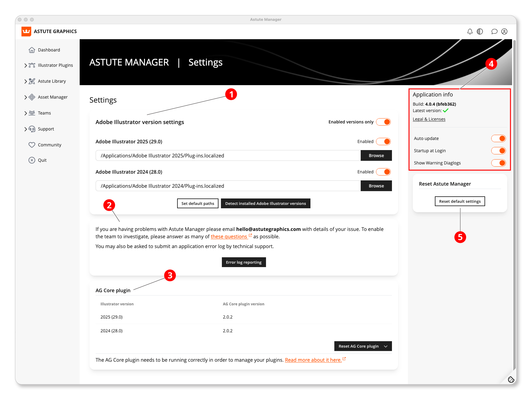Open the account profile icon
This screenshot has height=400, width=532.
[x=504, y=31]
